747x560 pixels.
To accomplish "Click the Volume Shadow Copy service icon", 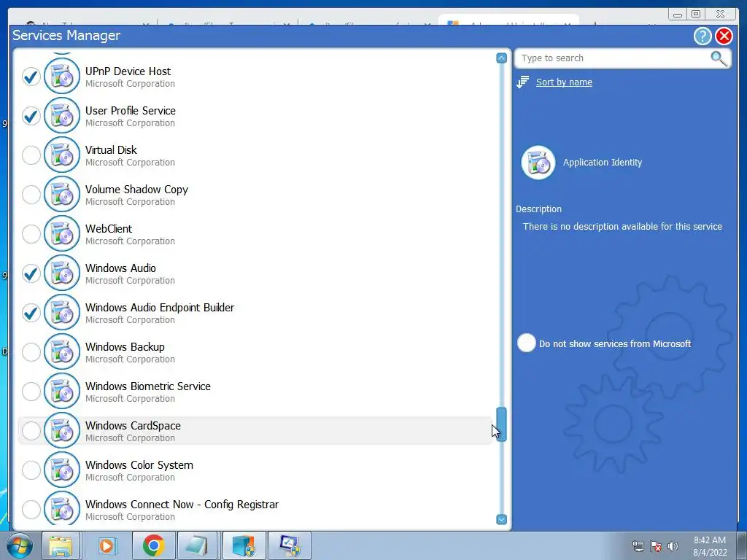I will pos(62,194).
